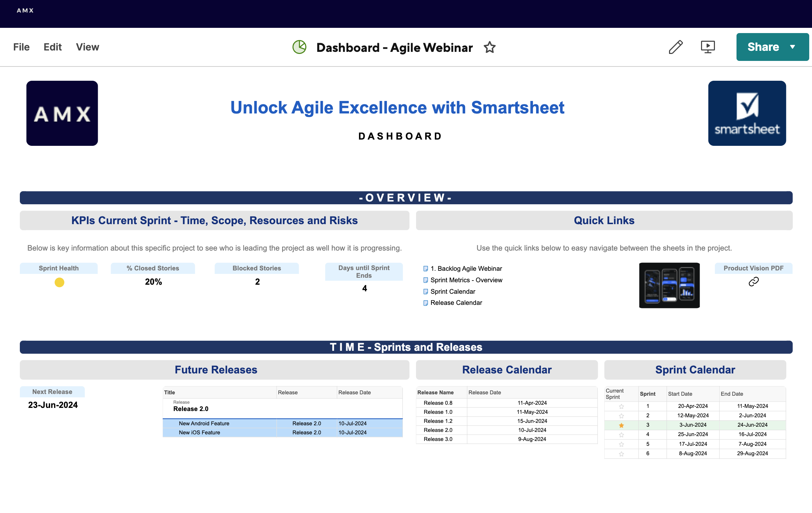This screenshot has width=812, height=513.
Task: Click the sheet icon beside 'Release Calendar'
Action: (425, 303)
